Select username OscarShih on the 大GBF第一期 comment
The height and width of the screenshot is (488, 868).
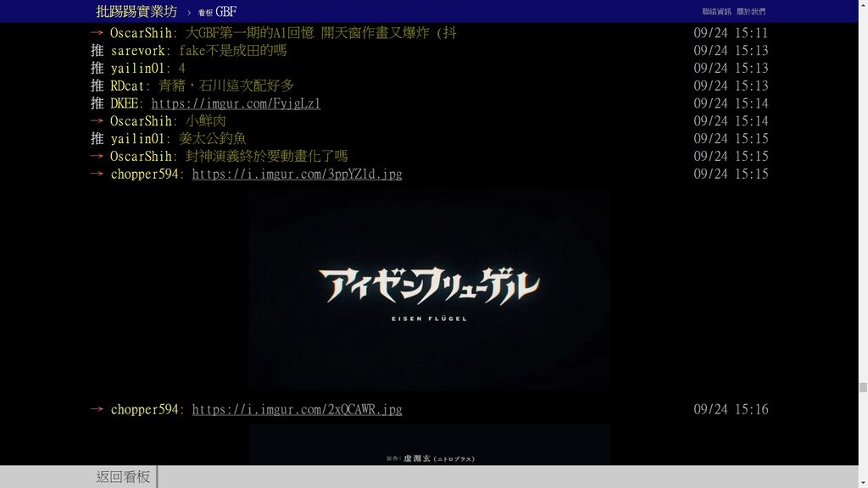[141, 33]
